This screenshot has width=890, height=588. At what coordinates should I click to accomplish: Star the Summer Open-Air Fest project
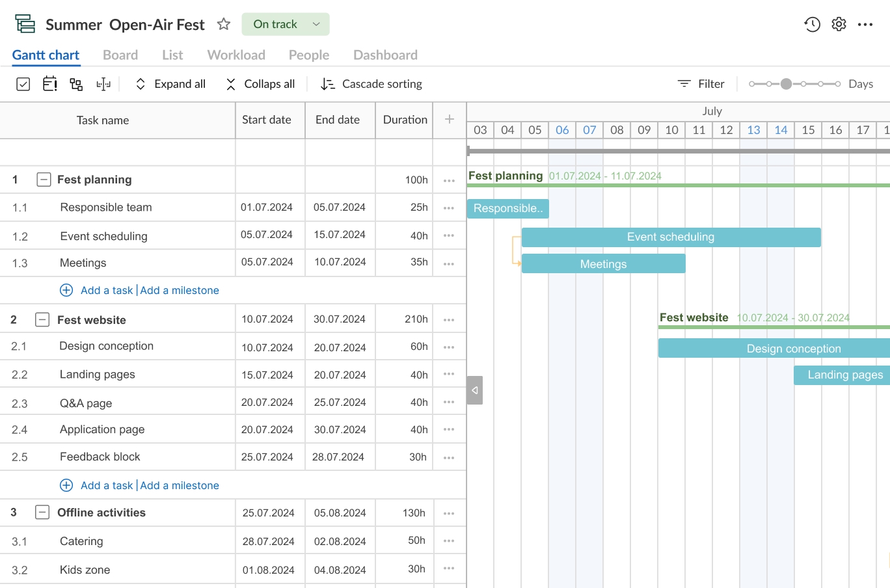pos(223,24)
